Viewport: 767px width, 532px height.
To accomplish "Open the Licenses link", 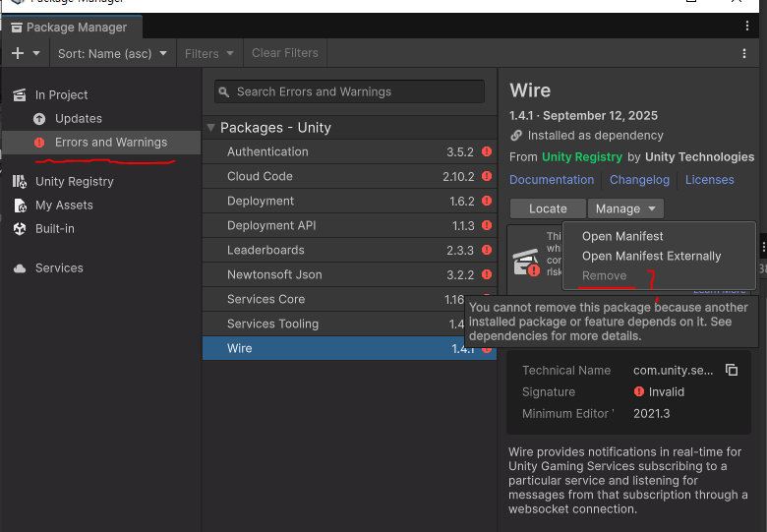I will pyautogui.click(x=709, y=179).
